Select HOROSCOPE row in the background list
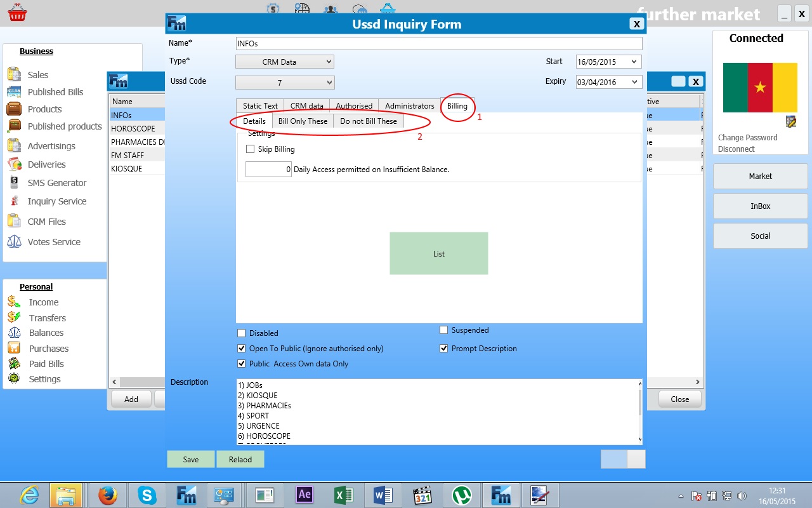The width and height of the screenshot is (812, 508). tap(136, 129)
